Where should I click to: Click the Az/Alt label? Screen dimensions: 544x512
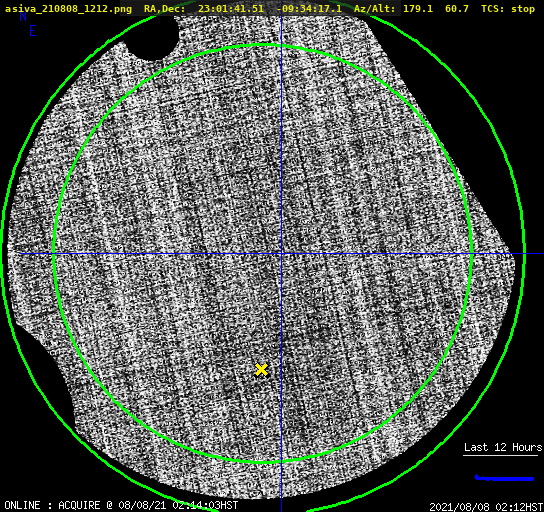(375, 9)
